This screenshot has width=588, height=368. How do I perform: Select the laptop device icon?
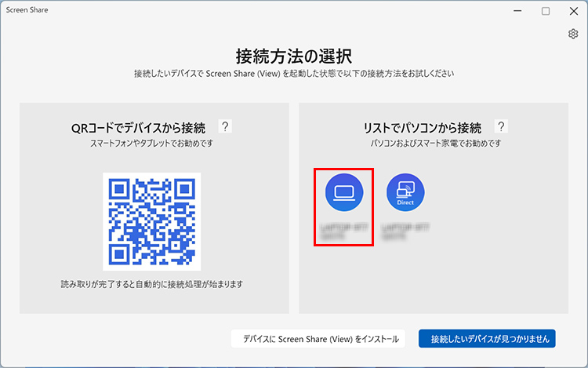[x=344, y=192]
